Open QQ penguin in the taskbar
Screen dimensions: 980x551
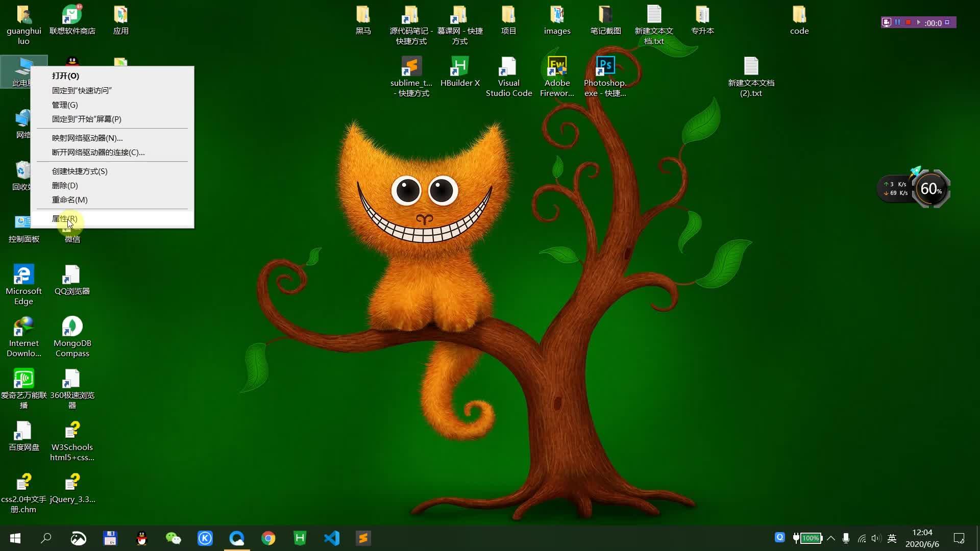coord(141,538)
